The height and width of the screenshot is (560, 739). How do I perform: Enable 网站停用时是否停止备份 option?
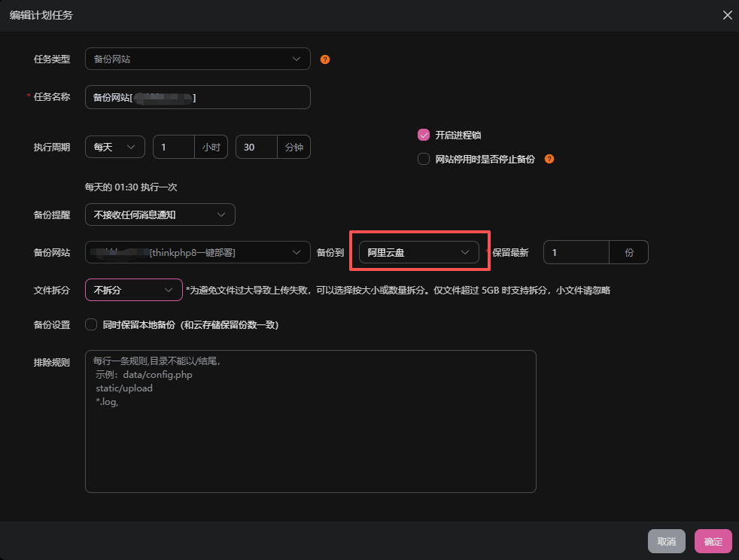point(424,159)
